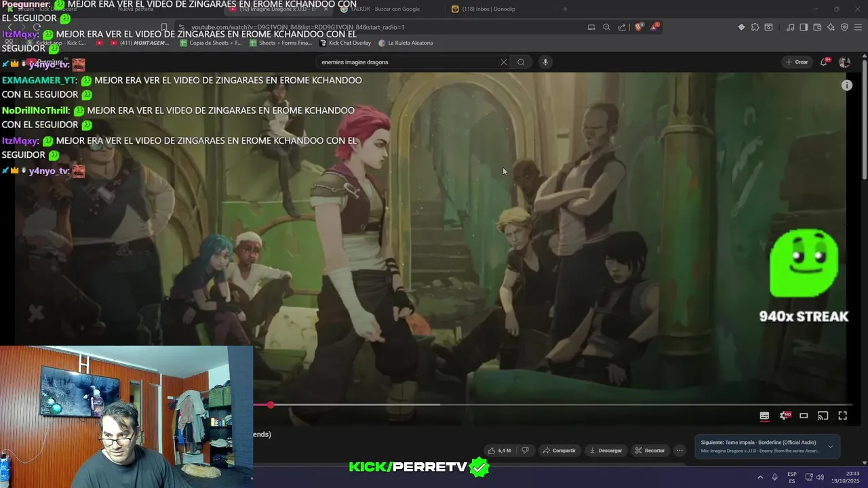Click the video info card icon

pos(846,85)
